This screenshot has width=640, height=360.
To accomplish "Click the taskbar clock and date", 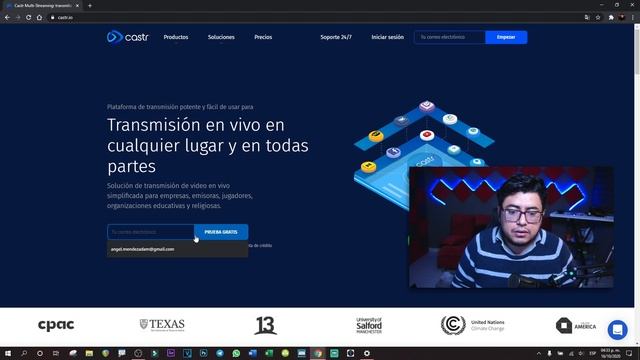I will [611, 353].
